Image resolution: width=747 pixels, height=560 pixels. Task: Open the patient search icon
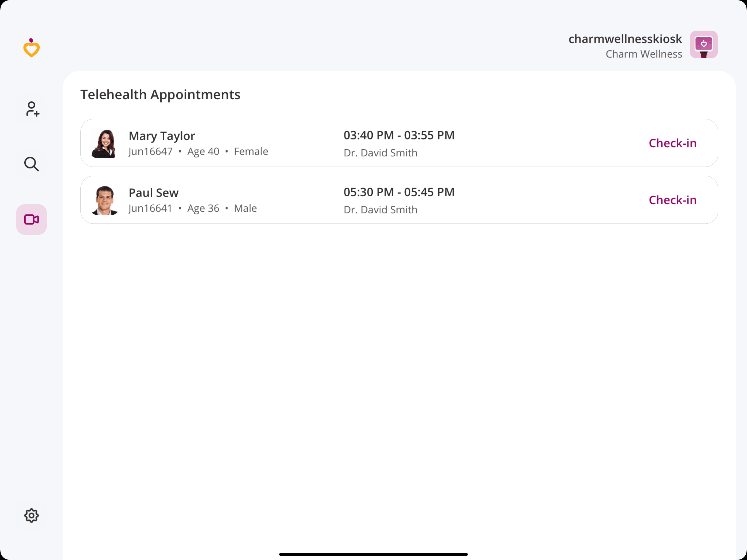point(31,164)
